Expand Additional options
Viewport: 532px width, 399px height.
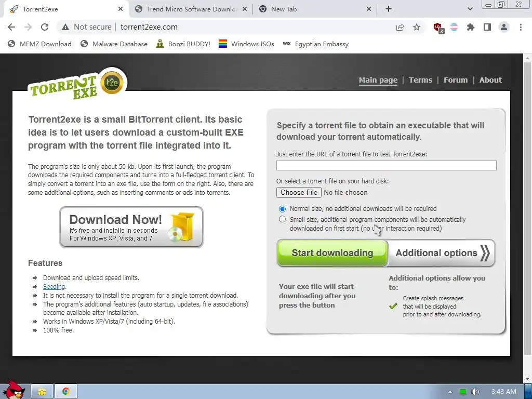point(442,253)
